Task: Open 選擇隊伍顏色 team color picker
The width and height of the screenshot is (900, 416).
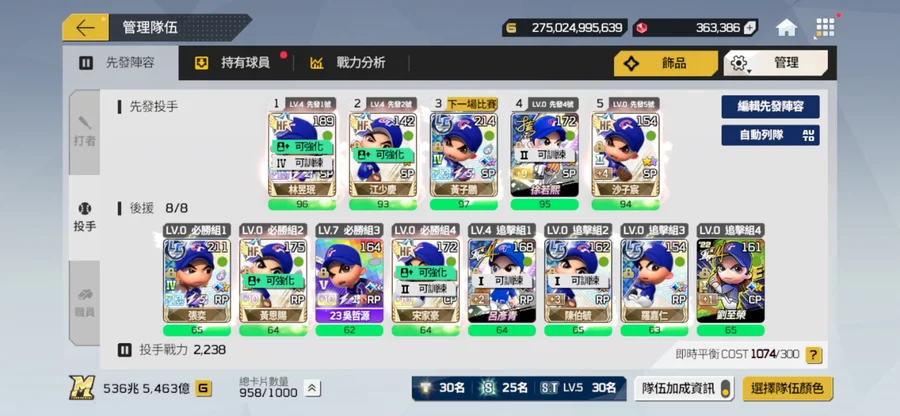Action: [788, 388]
